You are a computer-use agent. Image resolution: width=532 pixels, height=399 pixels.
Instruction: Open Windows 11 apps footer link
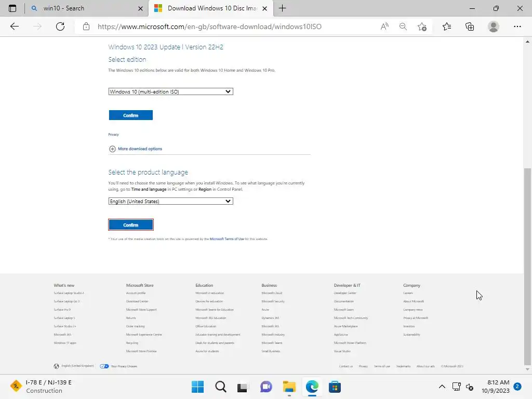(x=65, y=343)
